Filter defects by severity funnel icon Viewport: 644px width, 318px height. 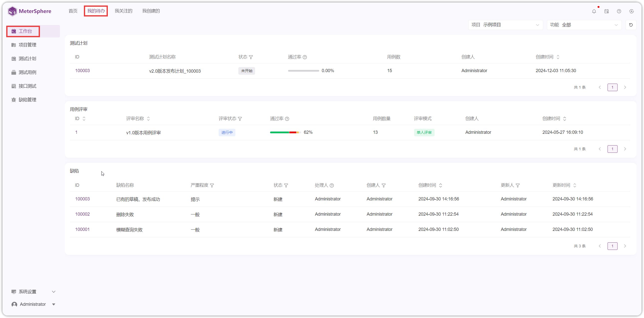coord(212,185)
